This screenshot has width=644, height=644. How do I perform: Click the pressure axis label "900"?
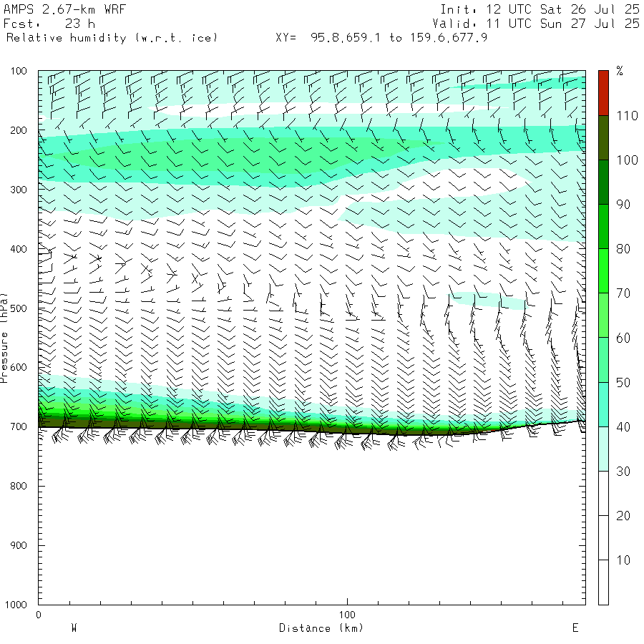point(19,545)
